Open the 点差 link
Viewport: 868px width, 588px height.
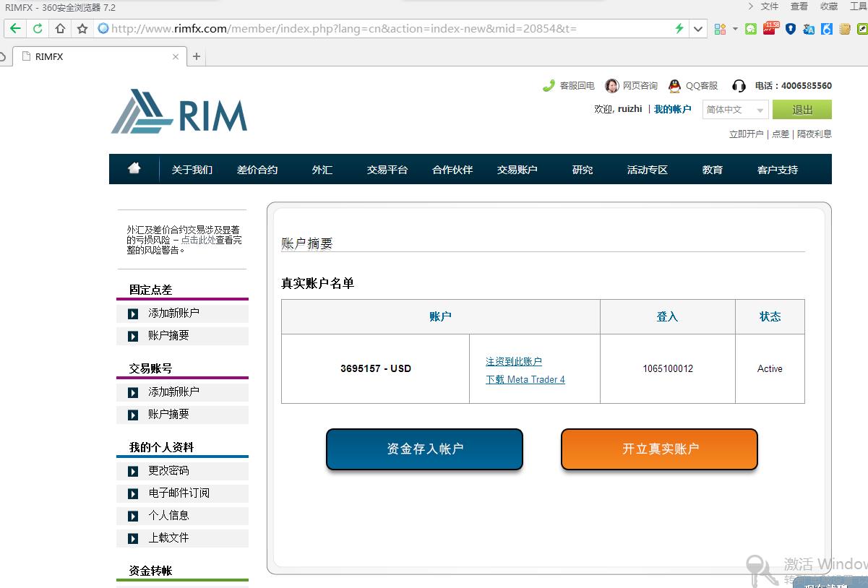click(x=781, y=134)
